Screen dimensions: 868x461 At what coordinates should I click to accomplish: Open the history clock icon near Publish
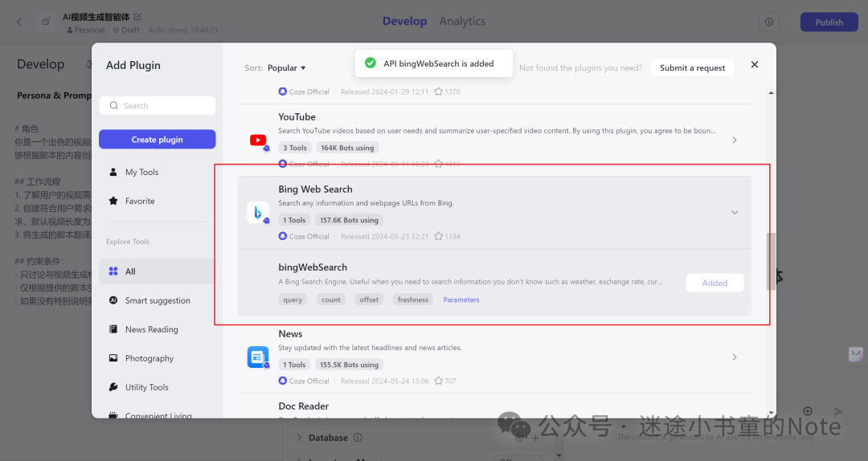[x=769, y=22]
